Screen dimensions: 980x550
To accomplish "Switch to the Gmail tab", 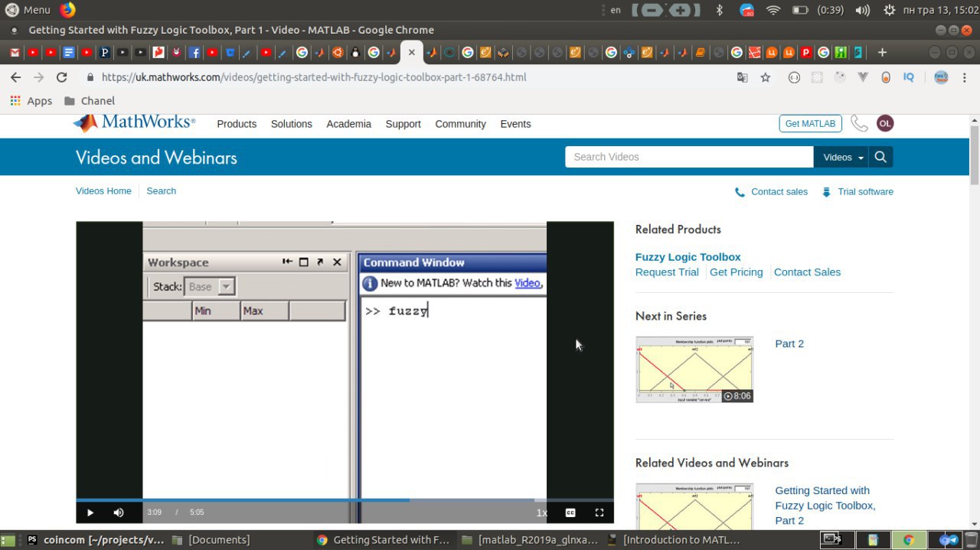I will 15,53.
